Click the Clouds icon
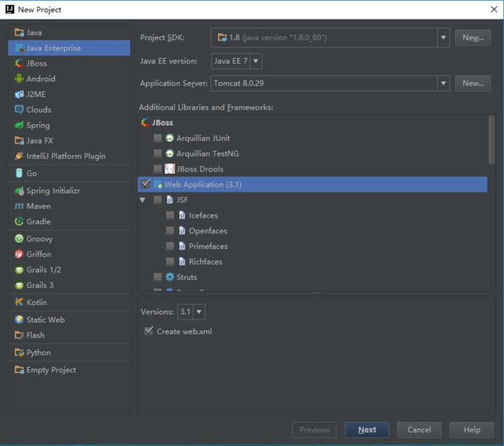504x446 pixels. 19,109
